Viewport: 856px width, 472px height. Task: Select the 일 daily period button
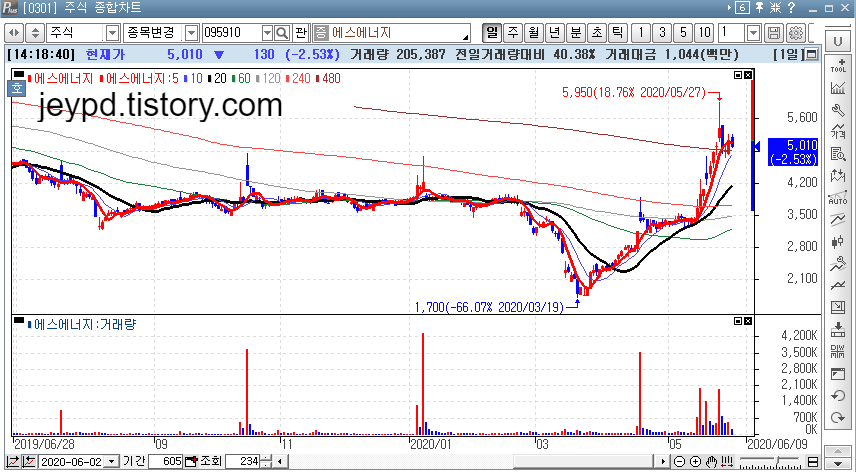tap(492, 33)
